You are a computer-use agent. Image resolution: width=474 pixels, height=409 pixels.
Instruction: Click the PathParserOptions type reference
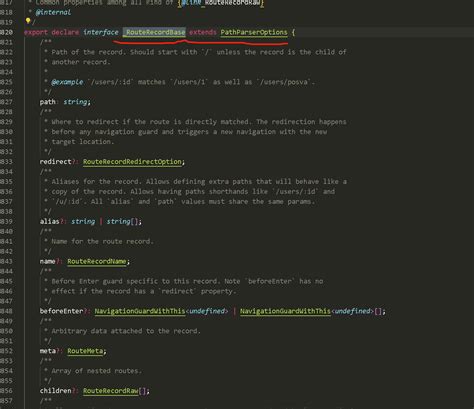point(254,32)
